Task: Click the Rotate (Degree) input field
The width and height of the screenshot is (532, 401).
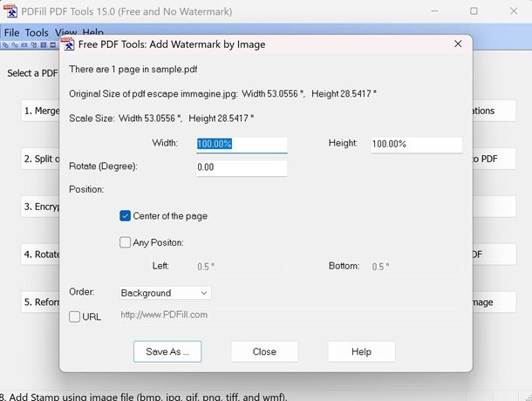Action: [x=242, y=167]
